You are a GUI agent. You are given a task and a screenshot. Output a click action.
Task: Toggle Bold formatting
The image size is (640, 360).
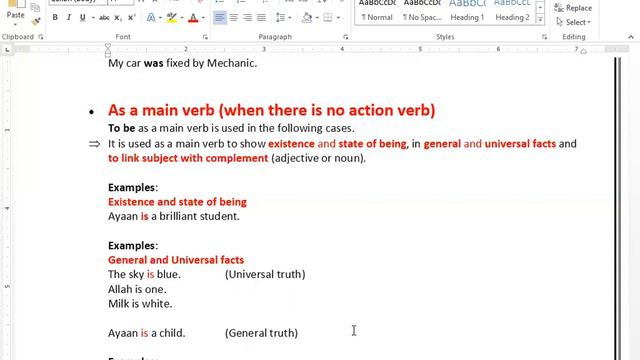pos(55,18)
